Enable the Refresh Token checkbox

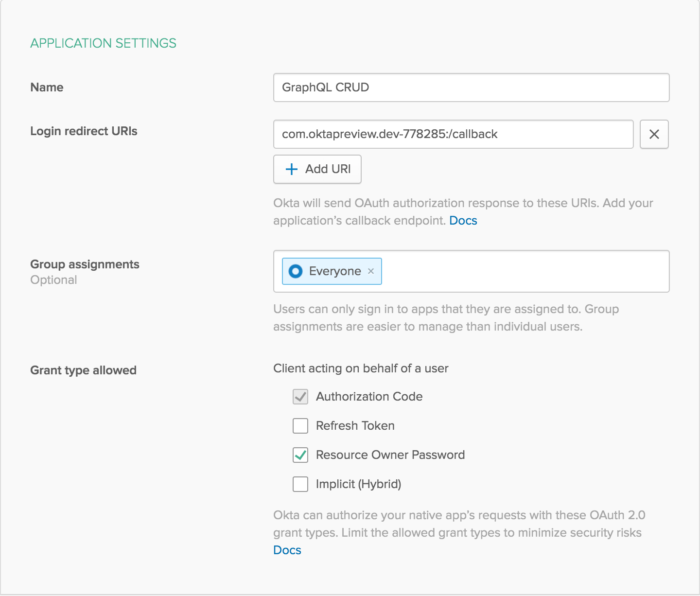click(x=300, y=426)
